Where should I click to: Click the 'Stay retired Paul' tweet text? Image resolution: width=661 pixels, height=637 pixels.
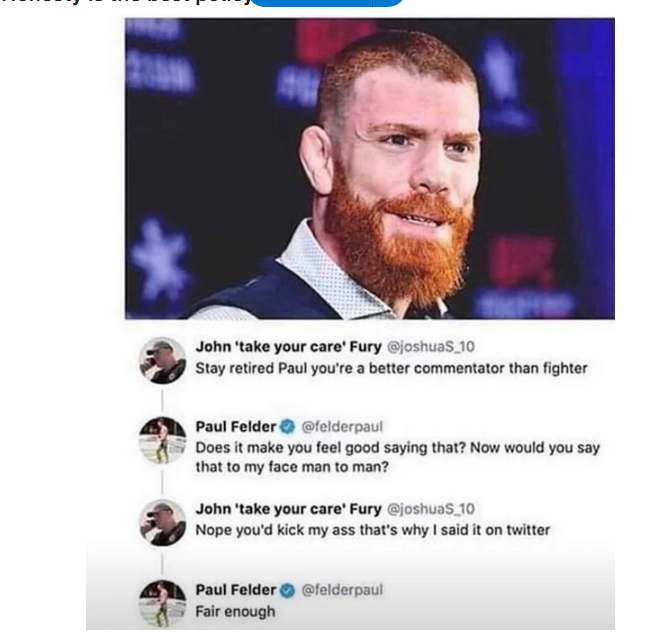click(391, 368)
